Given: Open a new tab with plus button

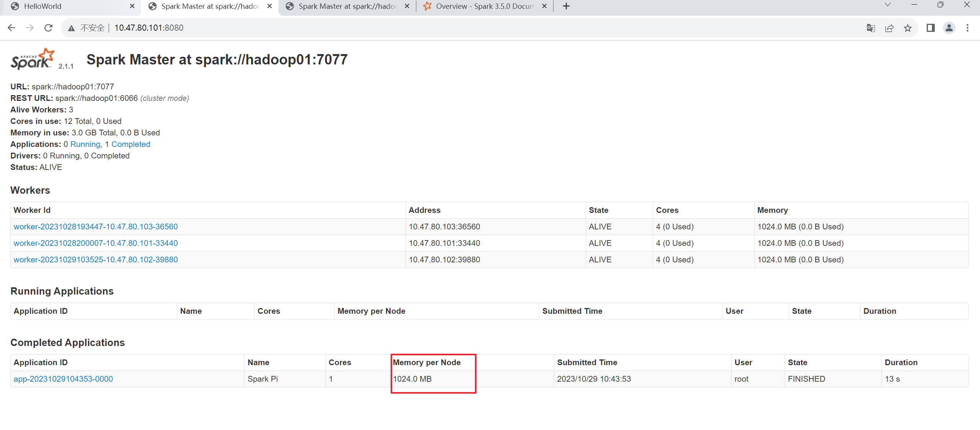Looking at the screenshot, I should 566,6.
